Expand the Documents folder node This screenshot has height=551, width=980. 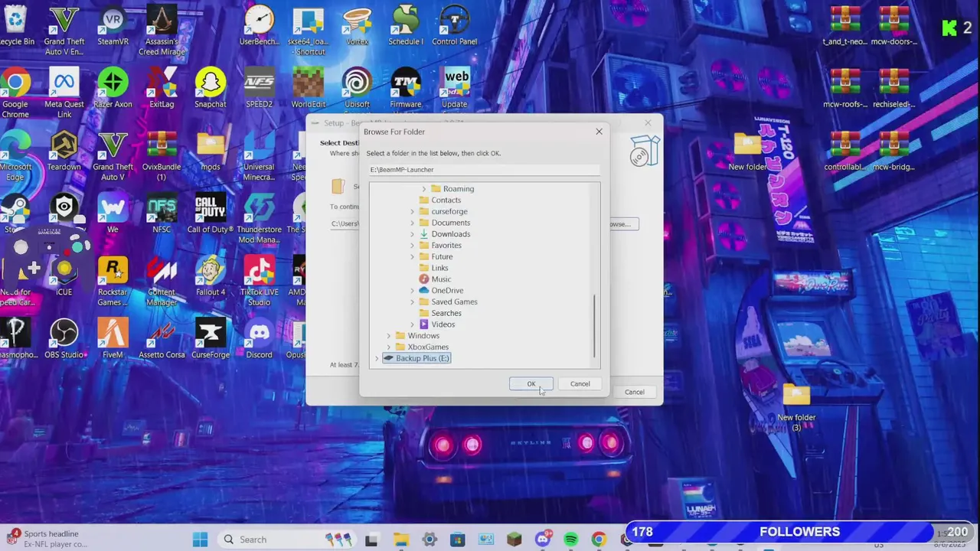tap(413, 223)
